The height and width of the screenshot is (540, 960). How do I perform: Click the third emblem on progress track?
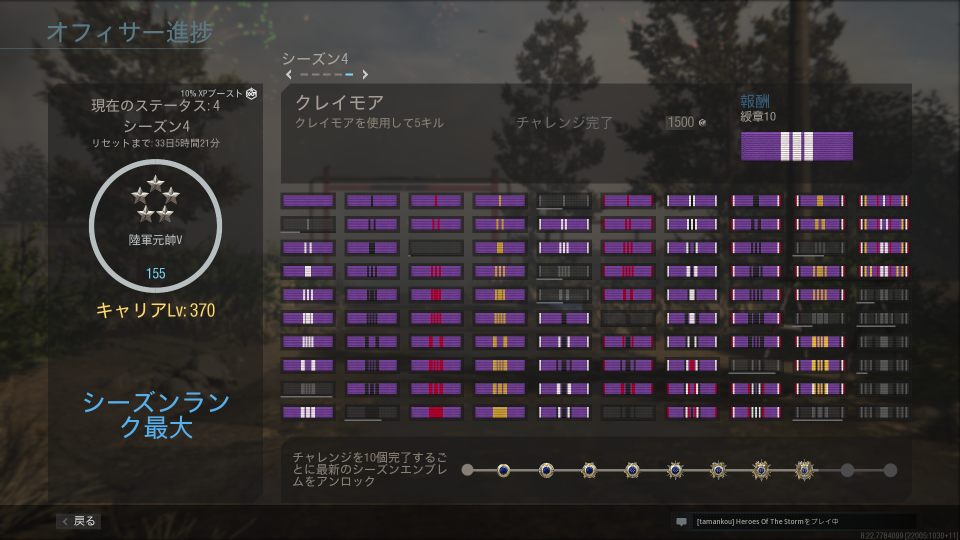[589, 470]
